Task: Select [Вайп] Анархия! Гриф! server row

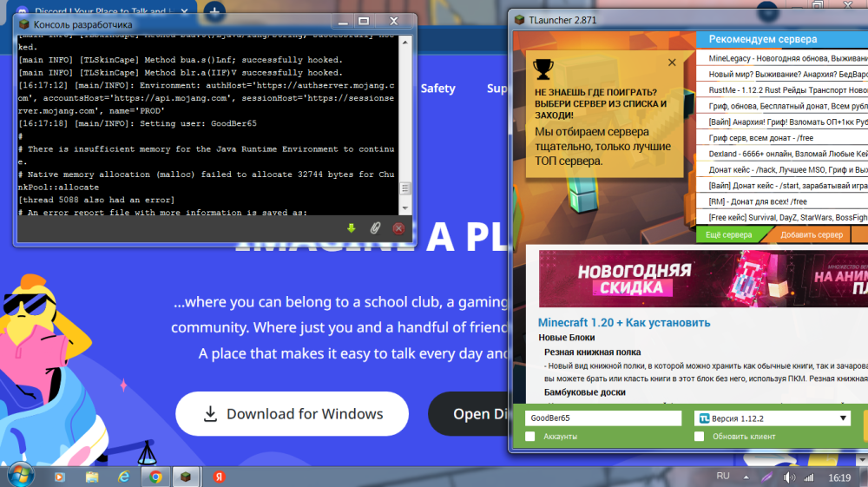Action: tap(782, 122)
